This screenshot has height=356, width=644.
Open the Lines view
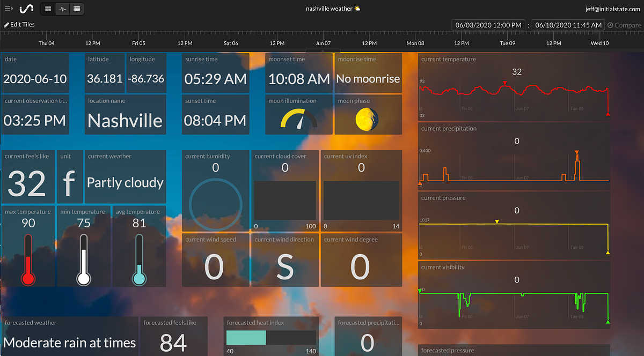(x=77, y=9)
